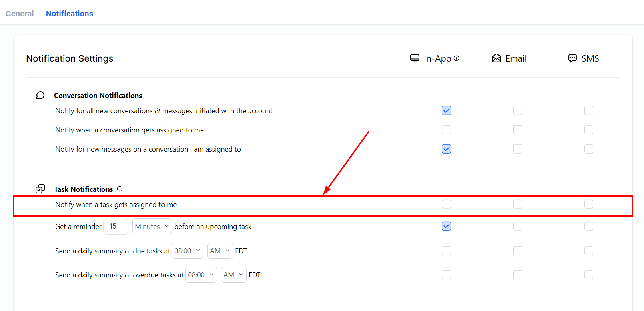Switch to the General tab

(20, 14)
